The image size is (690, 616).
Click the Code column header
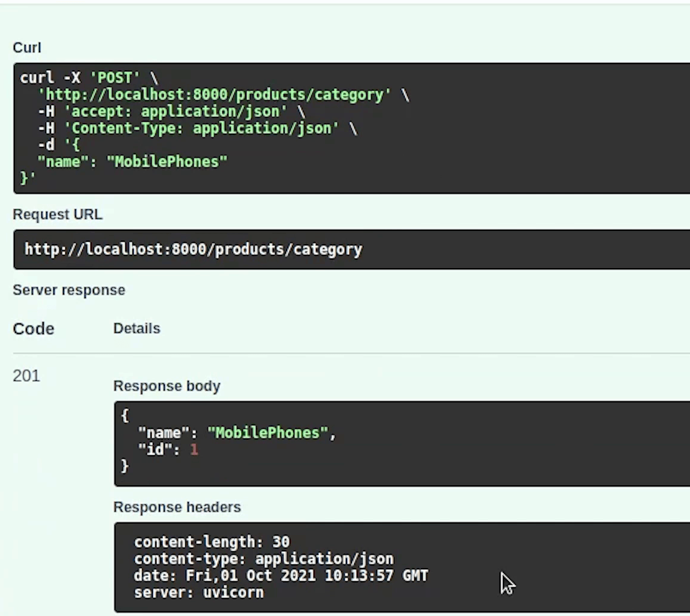point(34,329)
